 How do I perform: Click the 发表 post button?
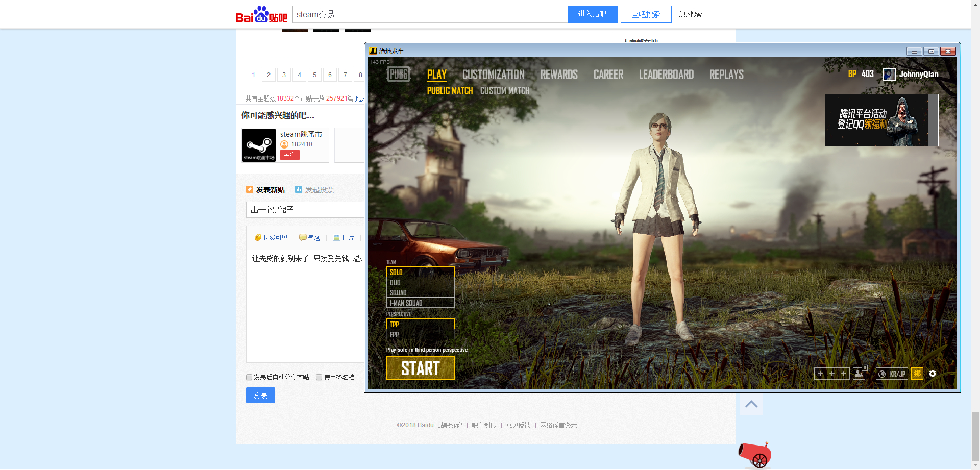point(260,395)
